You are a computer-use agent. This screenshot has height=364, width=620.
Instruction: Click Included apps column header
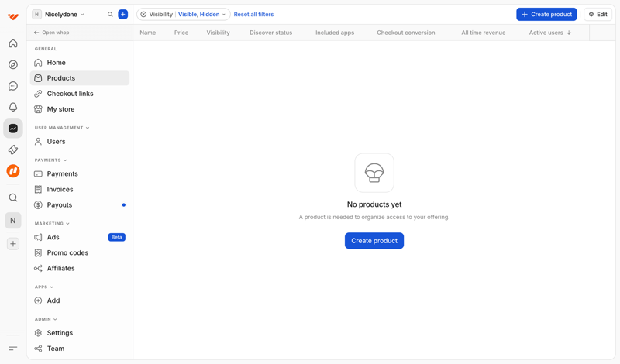pyautogui.click(x=335, y=33)
